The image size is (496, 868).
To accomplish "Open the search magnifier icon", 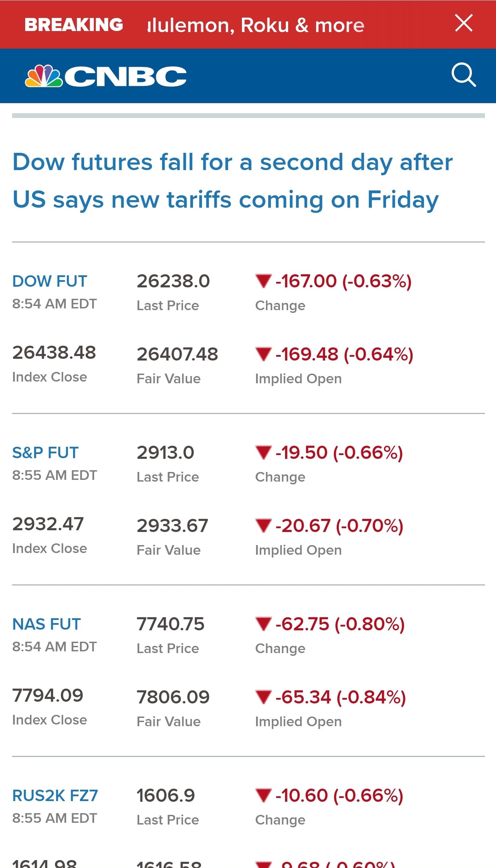I will 464,75.
